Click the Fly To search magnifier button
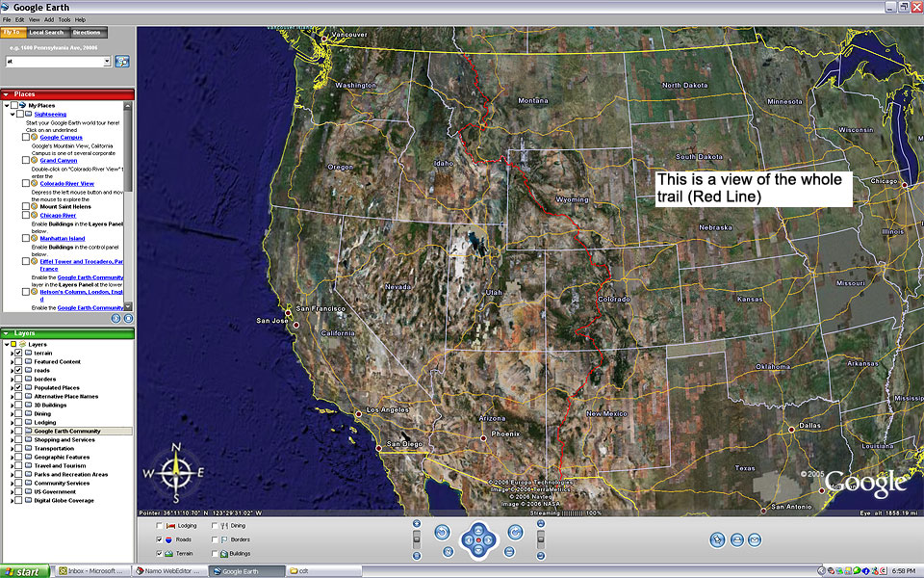This screenshot has width=924, height=578. 122,62
